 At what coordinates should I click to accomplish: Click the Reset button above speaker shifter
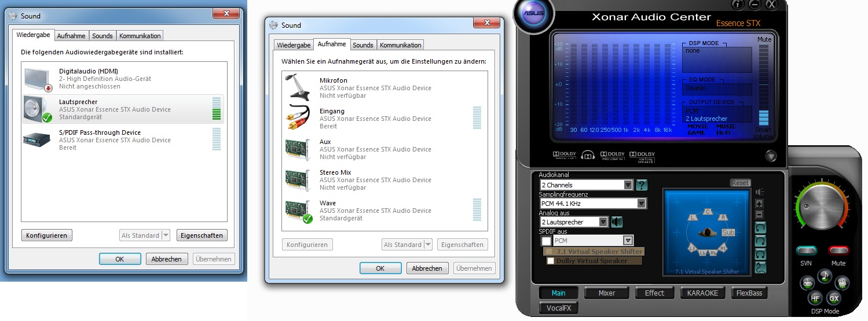pos(741,183)
